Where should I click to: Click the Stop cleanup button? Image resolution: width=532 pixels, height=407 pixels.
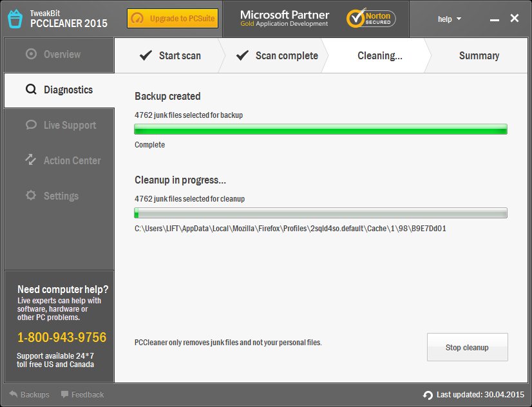(467, 347)
